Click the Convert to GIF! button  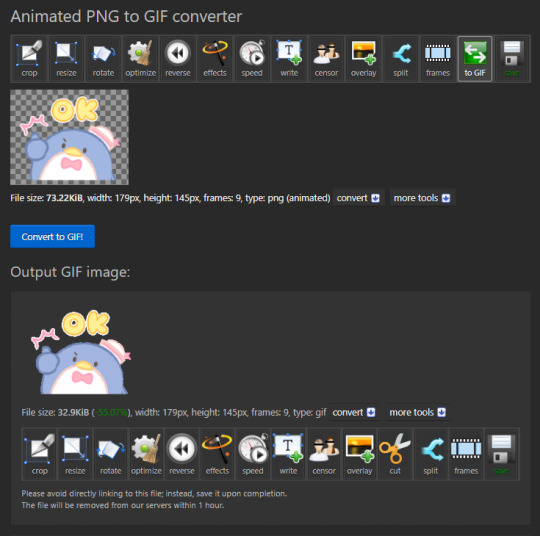tap(52, 237)
